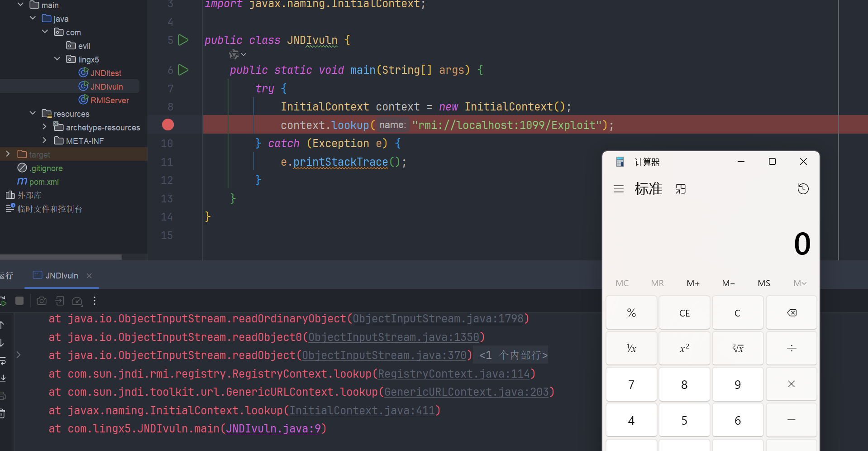The height and width of the screenshot is (451, 868).
Task: Open the profiler gauge icon in the run toolbar
Action: [77, 301]
